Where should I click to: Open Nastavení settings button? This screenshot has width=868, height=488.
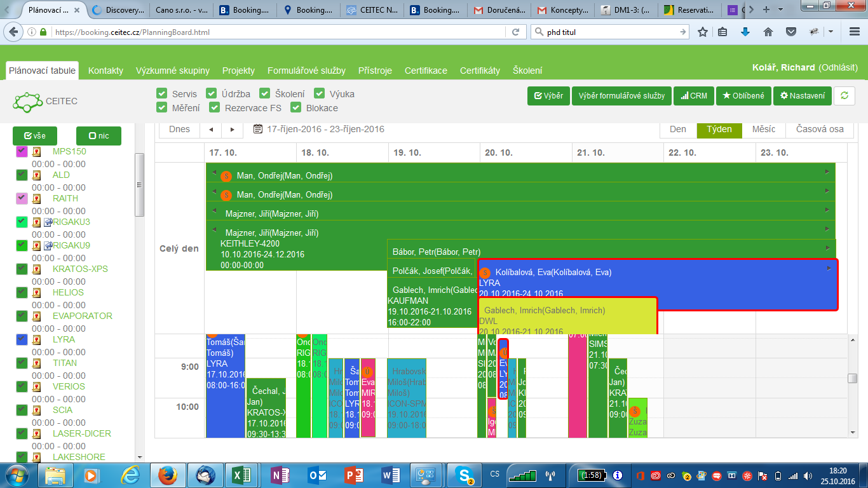click(802, 96)
